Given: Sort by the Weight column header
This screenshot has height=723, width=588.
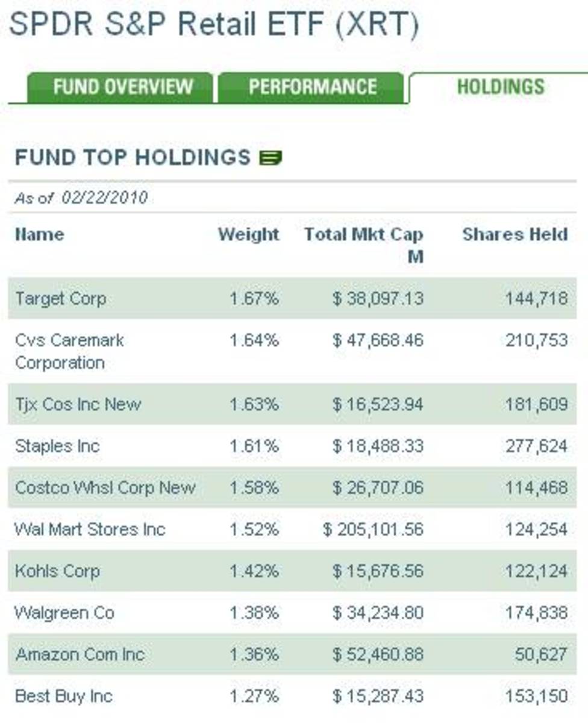Looking at the screenshot, I should tap(248, 234).
